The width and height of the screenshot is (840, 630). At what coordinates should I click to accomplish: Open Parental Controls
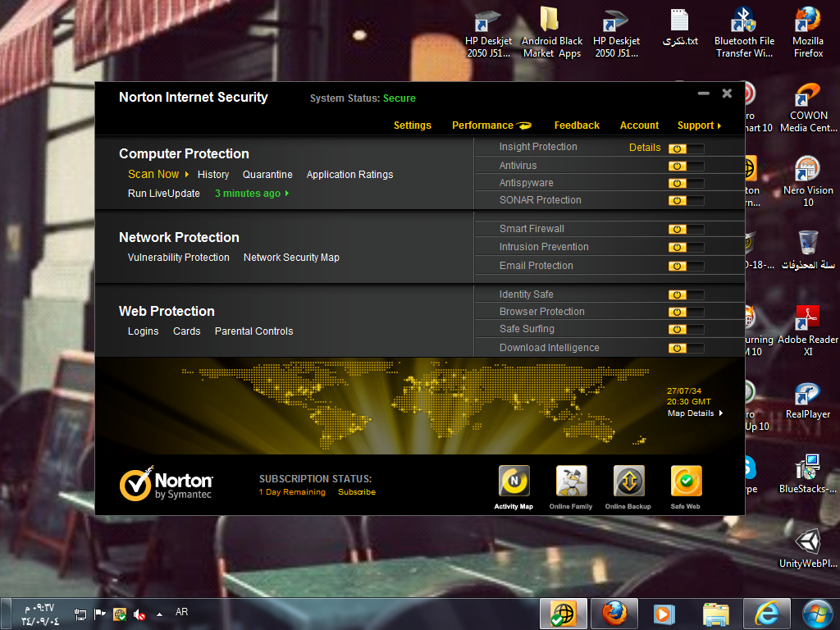[x=254, y=331]
